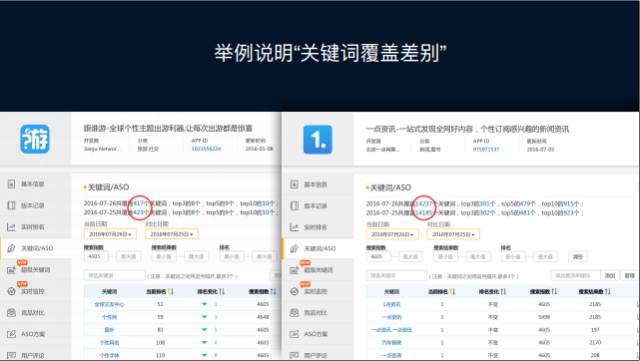
Task: Click 搜索指数 minimum field 4605 in left panel
Action: (x=96, y=256)
